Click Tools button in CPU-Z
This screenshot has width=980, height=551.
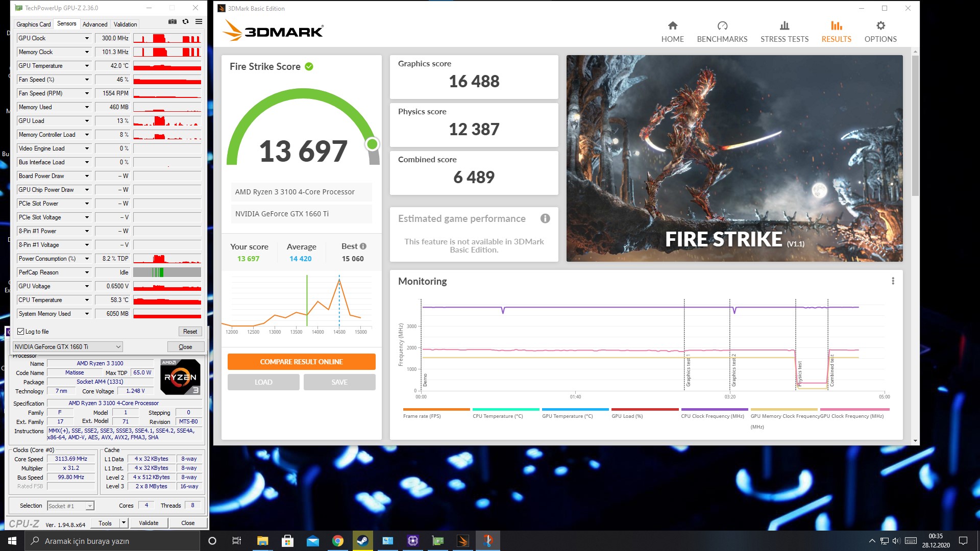[x=105, y=523]
